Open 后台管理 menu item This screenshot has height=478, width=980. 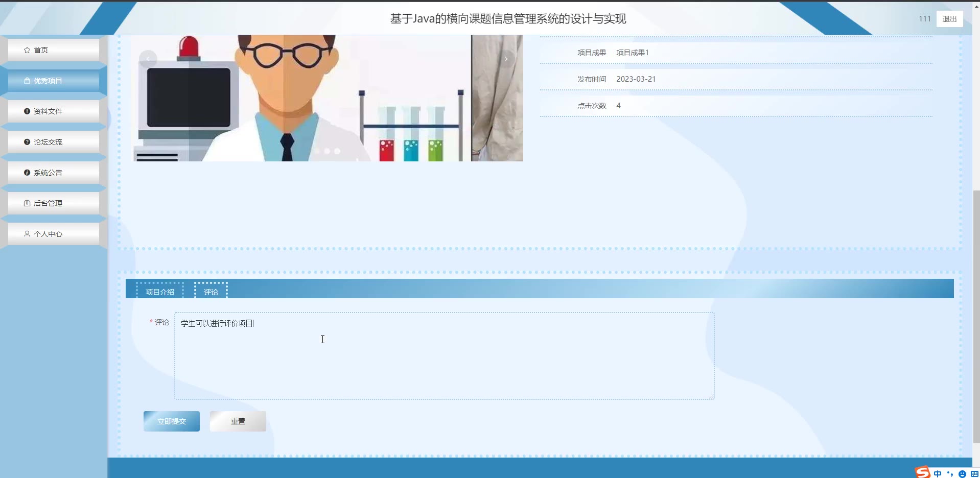[54, 203]
